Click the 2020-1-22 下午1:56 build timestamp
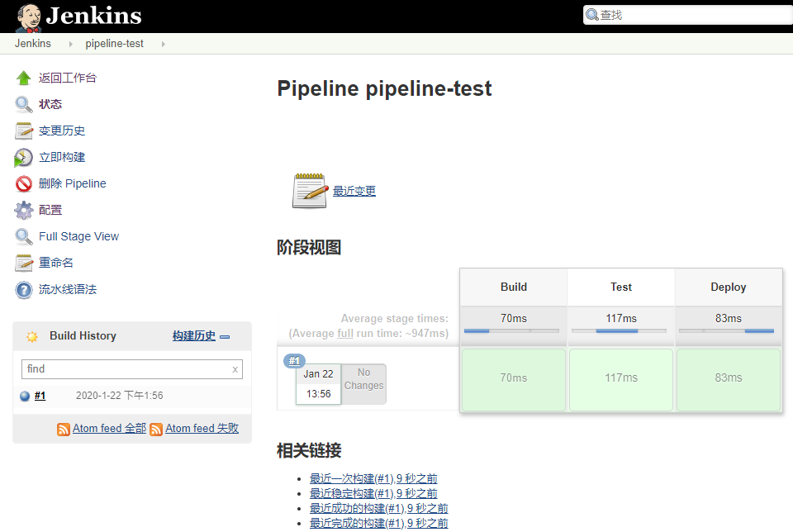 [x=119, y=396]
